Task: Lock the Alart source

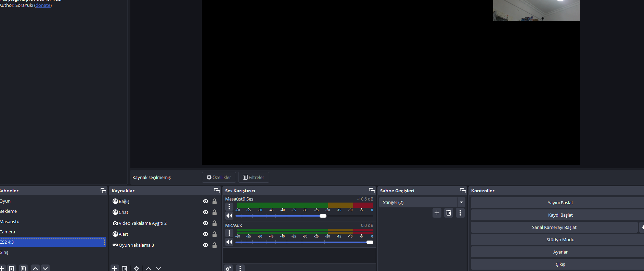Action: click(x=215, y=234)
